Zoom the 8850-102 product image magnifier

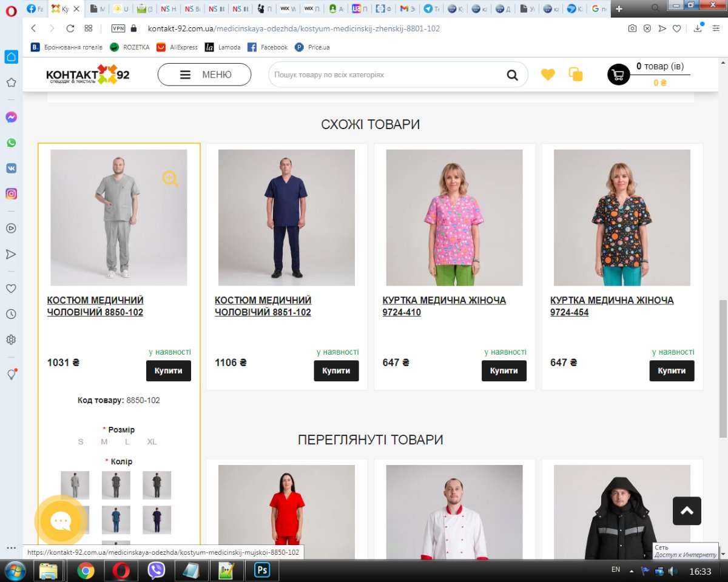pyautogui.click(x=170, y=179)
